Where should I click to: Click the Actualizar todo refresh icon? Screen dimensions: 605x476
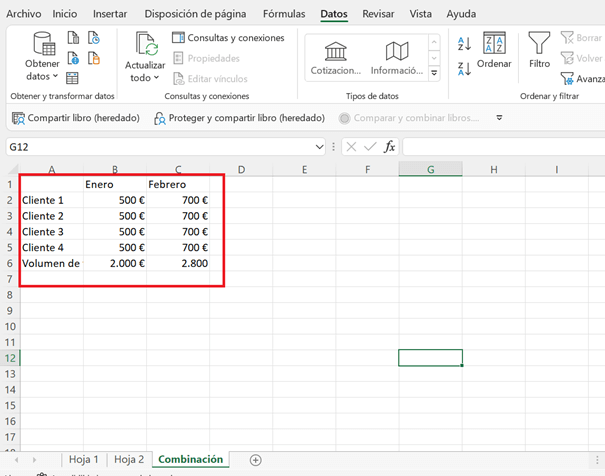point(145,44)
